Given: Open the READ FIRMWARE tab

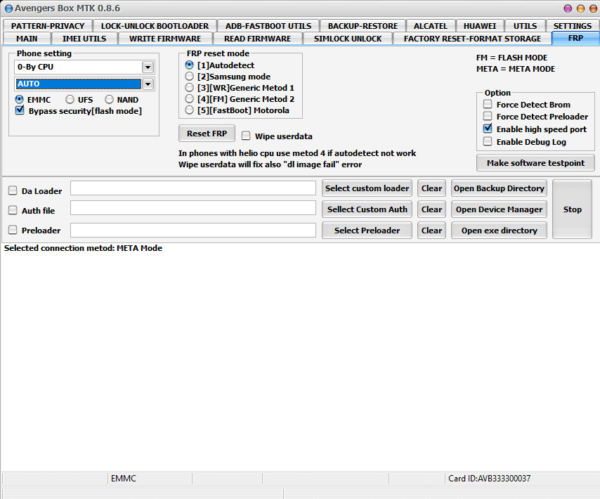Looking at the screenshot, I should [x=258, y=39].
